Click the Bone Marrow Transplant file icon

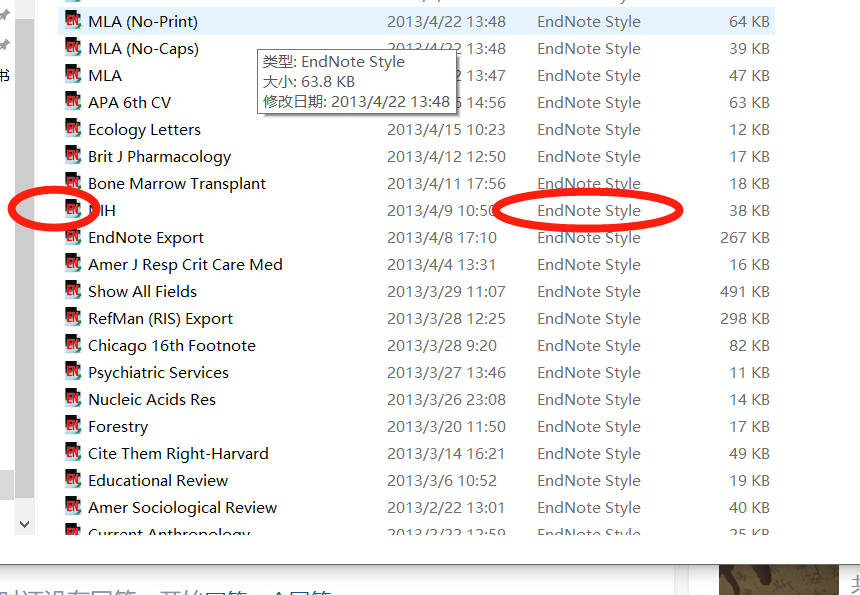tap(73, 182)
